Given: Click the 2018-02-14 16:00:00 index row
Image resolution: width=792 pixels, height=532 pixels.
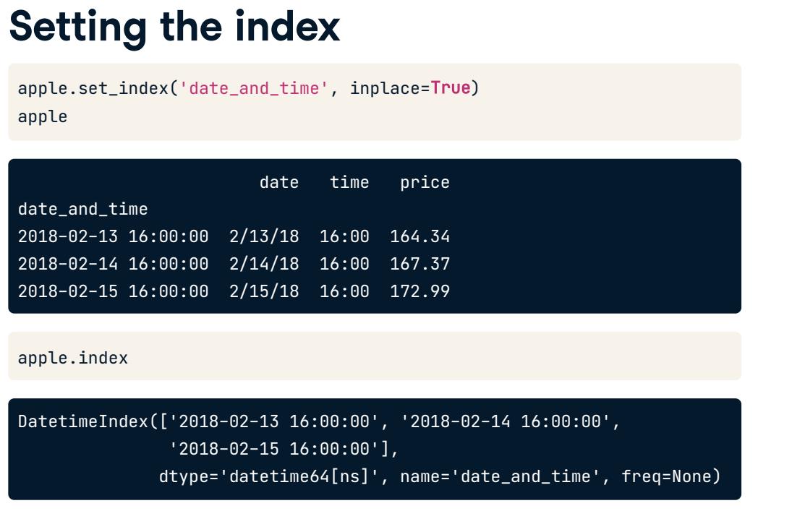Looking at the screenshot, I should [x=113, y=264].
